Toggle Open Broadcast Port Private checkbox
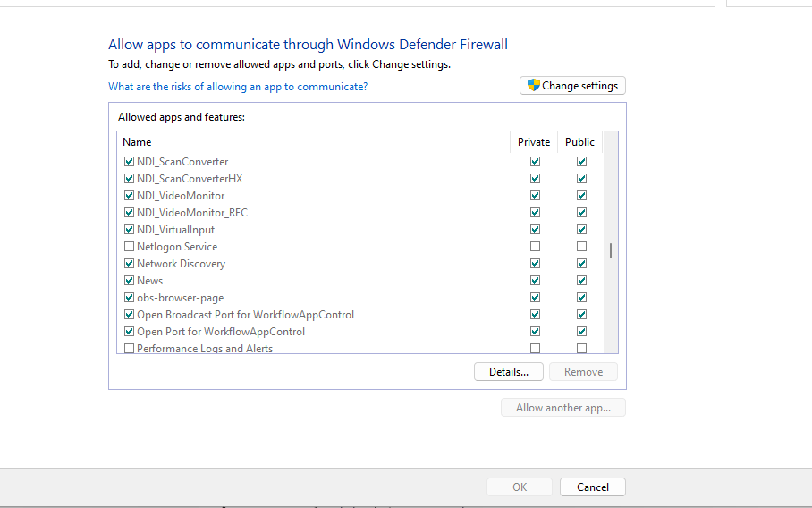 point(535,314)
